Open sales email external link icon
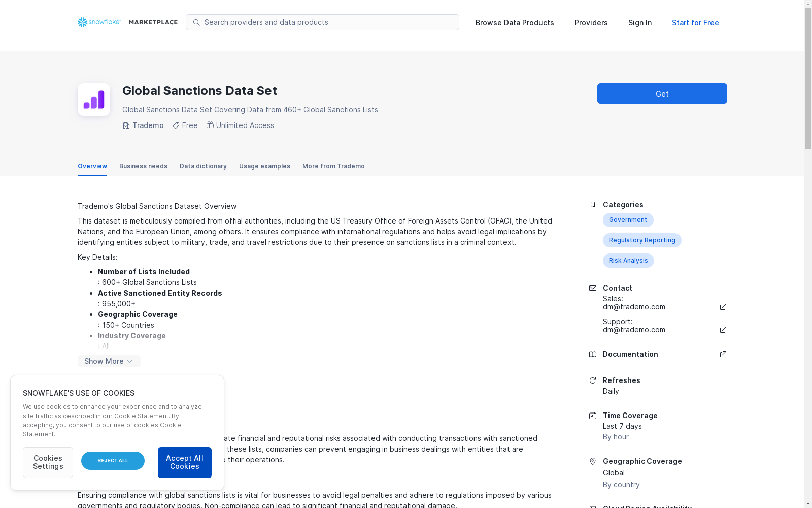812x508 pixels. click(x=723, y=307)
